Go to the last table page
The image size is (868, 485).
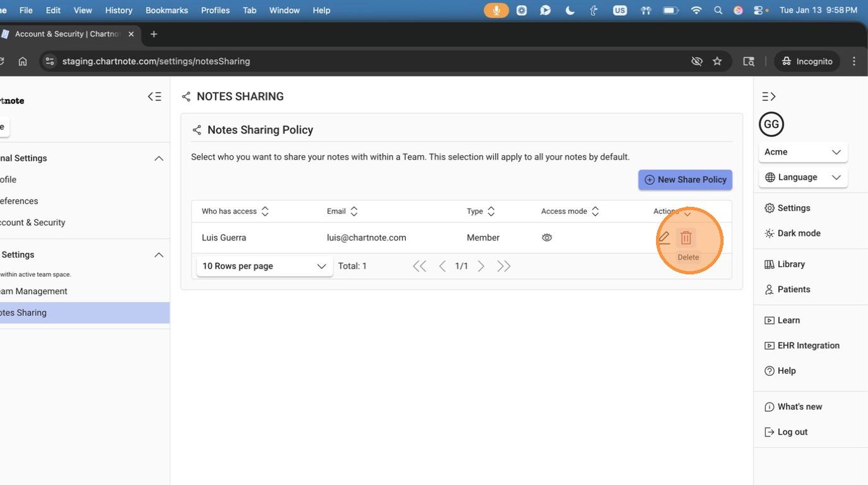click(503, 266)
